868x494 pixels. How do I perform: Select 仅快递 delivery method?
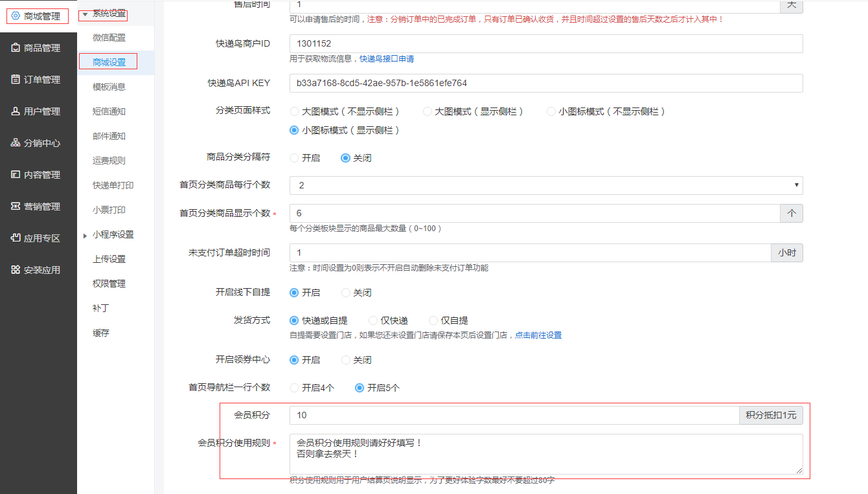click(x=373, y=320)
